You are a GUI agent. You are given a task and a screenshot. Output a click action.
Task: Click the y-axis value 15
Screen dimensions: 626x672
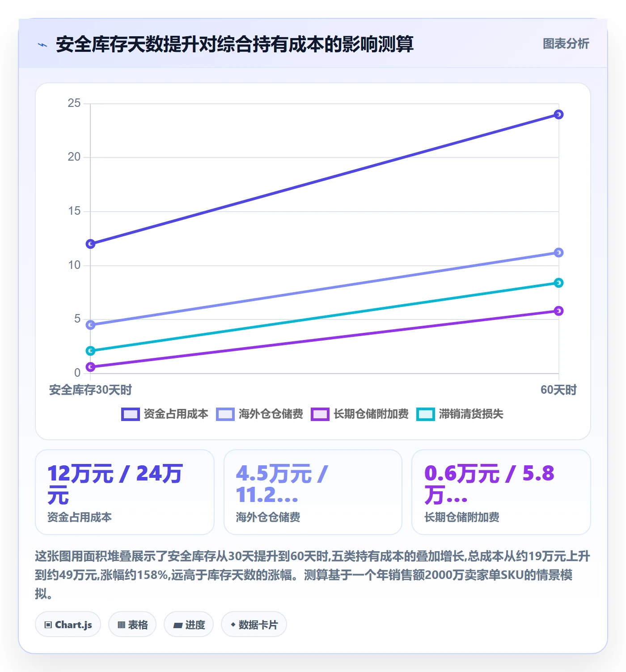tap(74, 211)
